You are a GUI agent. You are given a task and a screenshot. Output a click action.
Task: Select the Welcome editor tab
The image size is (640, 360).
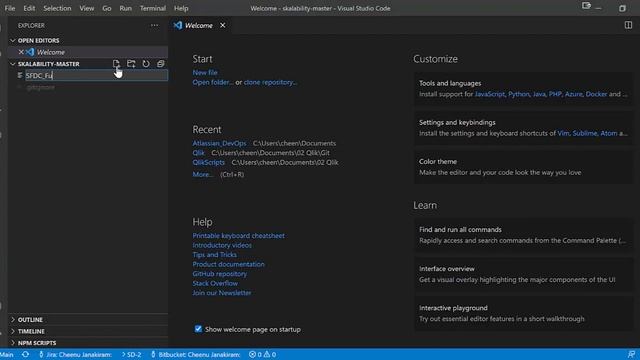[x=199, y=25]
